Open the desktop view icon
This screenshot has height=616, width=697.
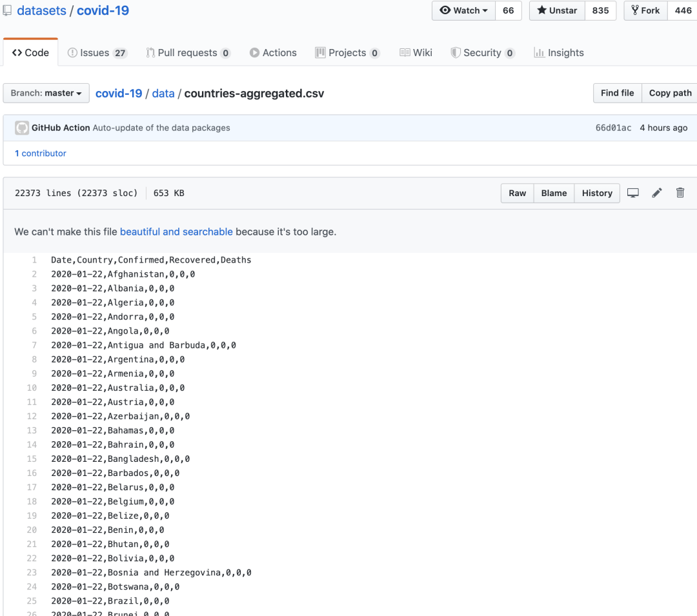(x=633, y=194)
